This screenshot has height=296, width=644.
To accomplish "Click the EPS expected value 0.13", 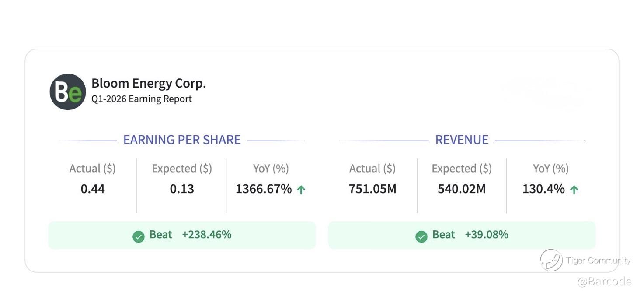I will [182, 189].
